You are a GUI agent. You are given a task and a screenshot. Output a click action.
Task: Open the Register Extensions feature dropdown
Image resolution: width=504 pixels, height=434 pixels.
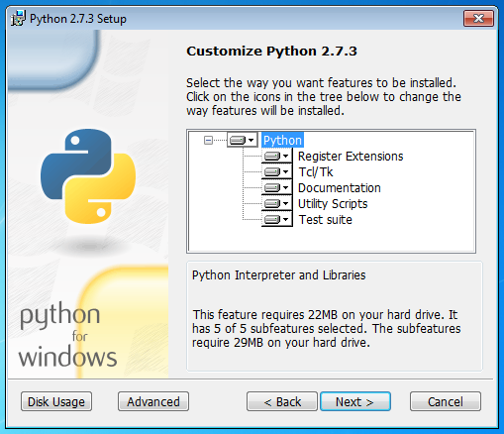(x=277, y=156)
